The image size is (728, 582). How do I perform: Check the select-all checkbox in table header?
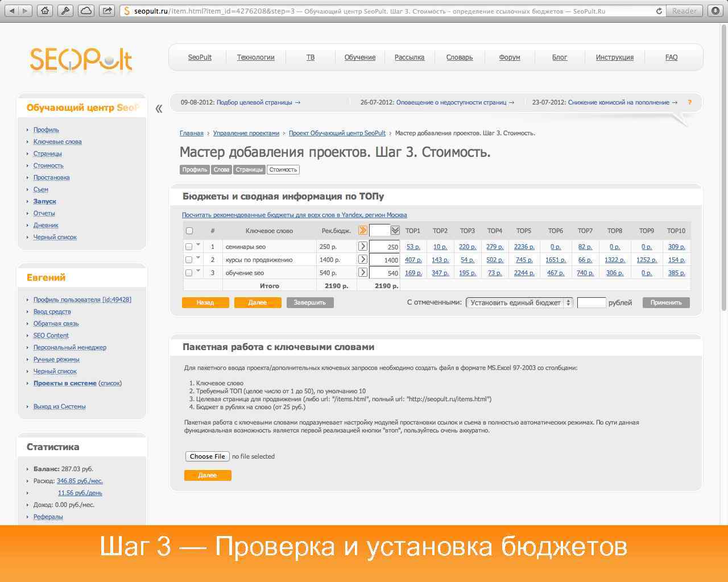pyautogui.click(x=188, y=230)
